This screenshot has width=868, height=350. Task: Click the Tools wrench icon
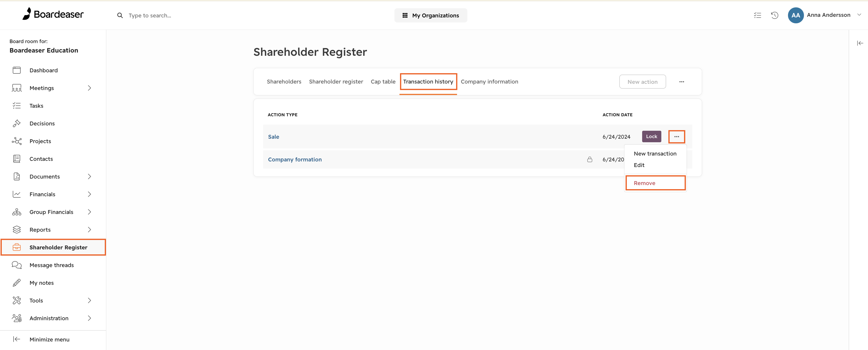click(17, 300)
